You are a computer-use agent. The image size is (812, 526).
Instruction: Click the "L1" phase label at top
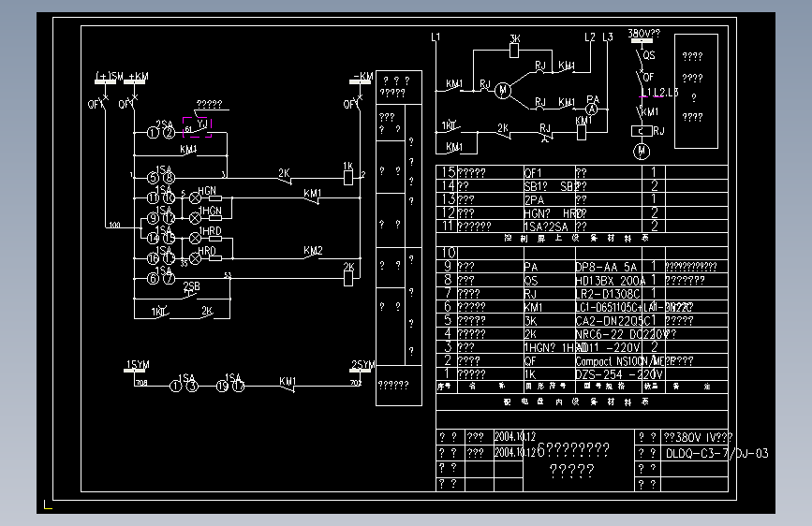[x=436, y=37]
